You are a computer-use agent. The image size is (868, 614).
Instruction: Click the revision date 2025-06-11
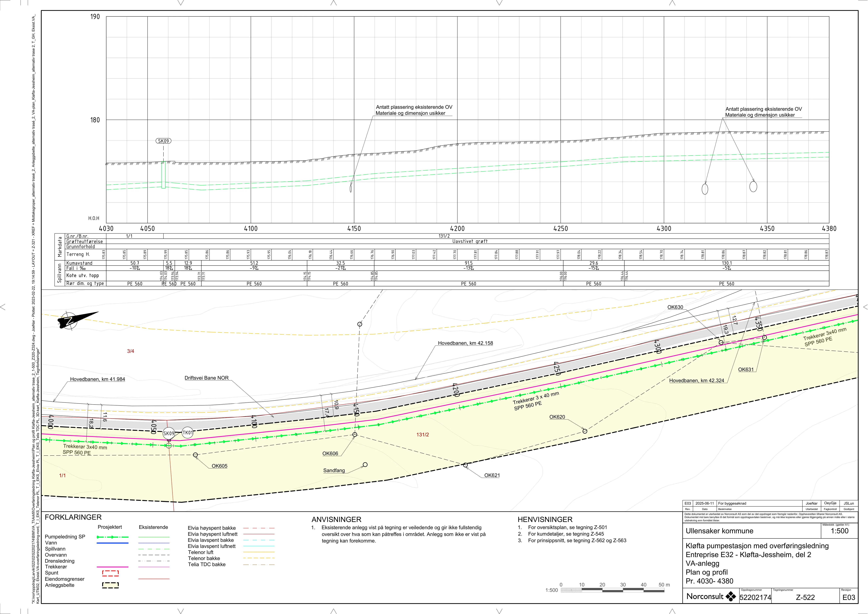point(705,504)
